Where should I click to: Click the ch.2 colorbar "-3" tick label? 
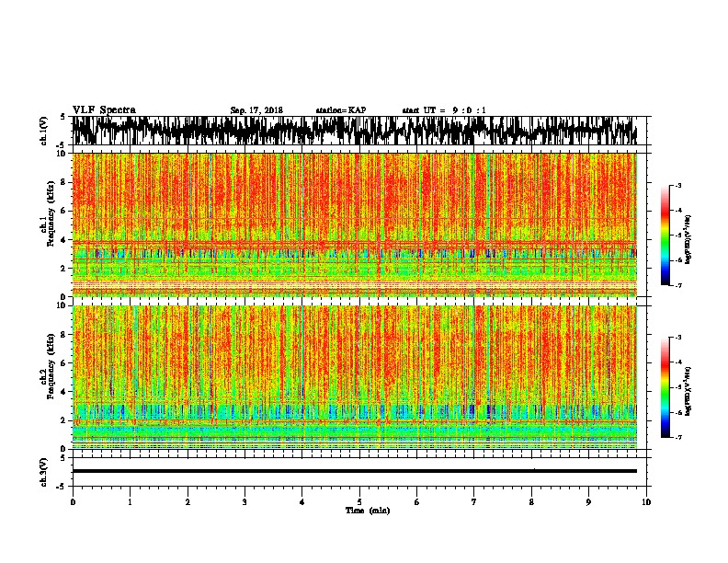click(x=678, y=338)
